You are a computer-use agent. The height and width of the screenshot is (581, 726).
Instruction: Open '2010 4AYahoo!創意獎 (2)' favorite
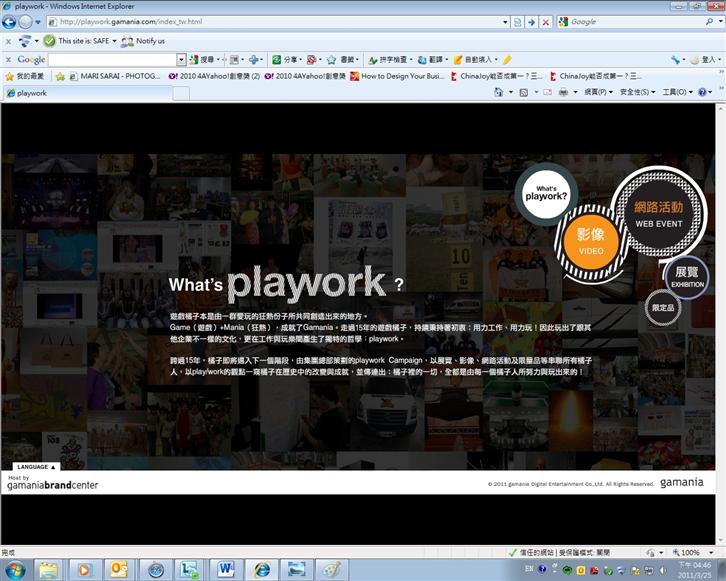click(214, 76)
